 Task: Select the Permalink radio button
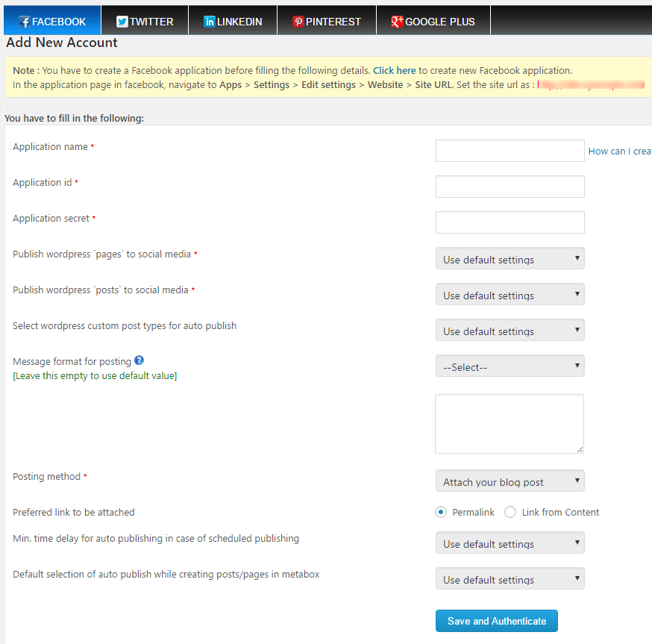[440, 512]
